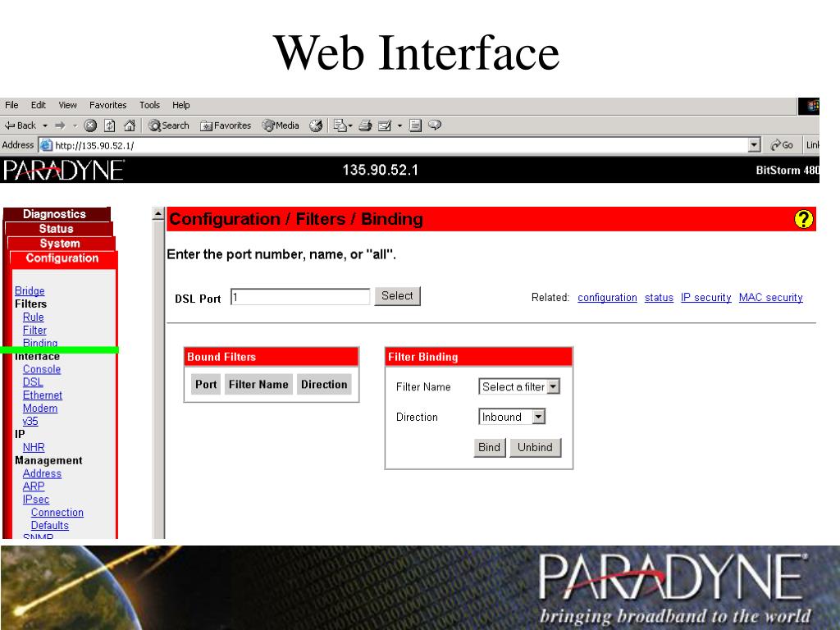Open the IPsec link under Management
840x630 pixels.
tap(36, 500)
